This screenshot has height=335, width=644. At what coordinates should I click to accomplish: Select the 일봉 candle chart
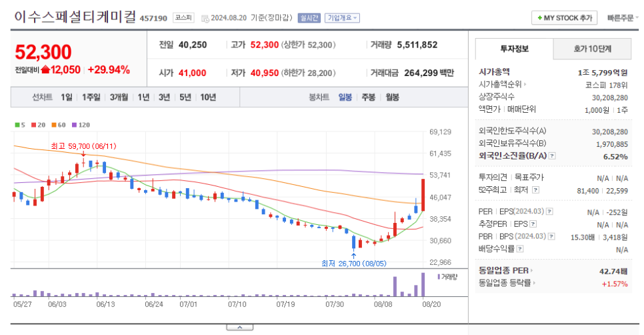345,97
